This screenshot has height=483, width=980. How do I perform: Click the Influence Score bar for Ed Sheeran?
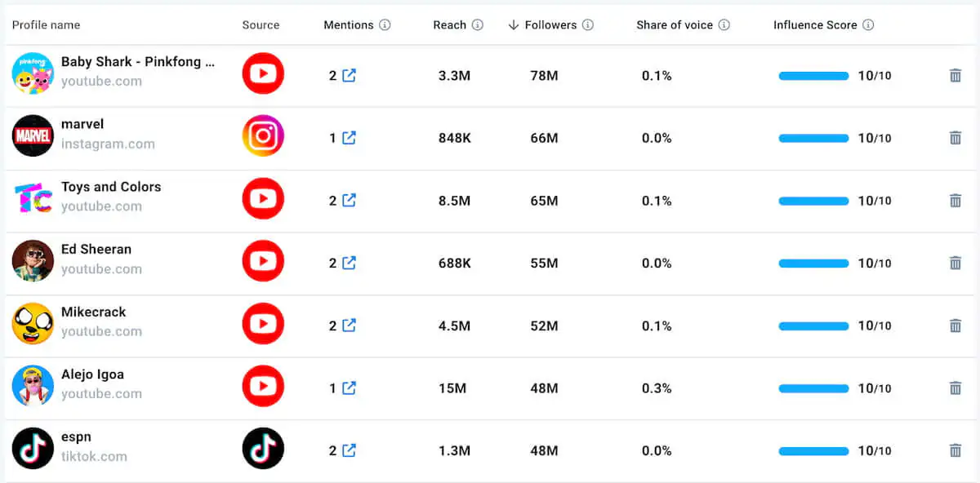pyautogui.click(x=813, y=263)
